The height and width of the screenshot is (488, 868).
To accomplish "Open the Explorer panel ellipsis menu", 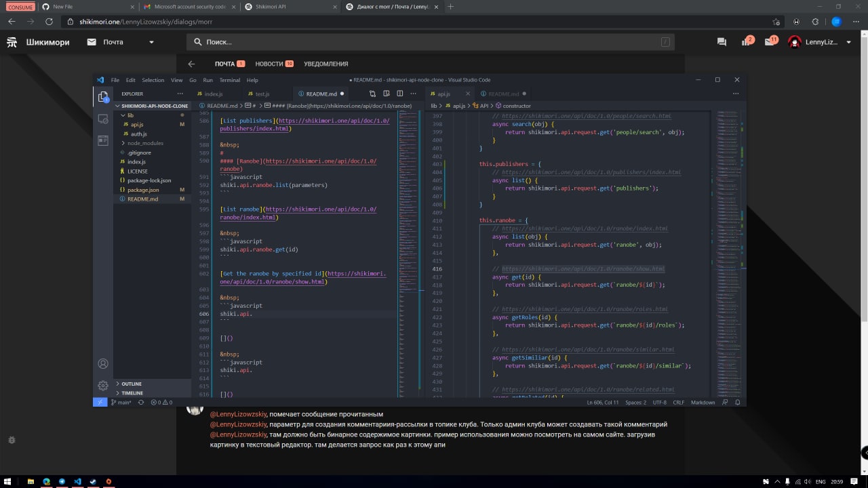I will (180, 94).
